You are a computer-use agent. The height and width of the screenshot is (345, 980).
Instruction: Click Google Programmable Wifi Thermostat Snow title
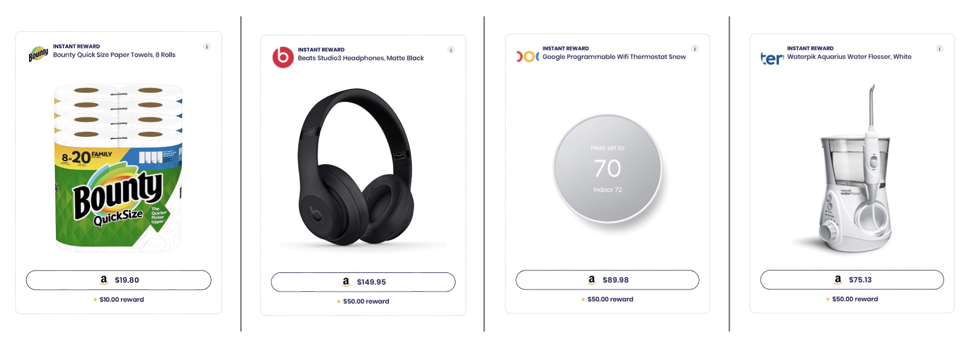pyautogui.click(x=614, y=57)
